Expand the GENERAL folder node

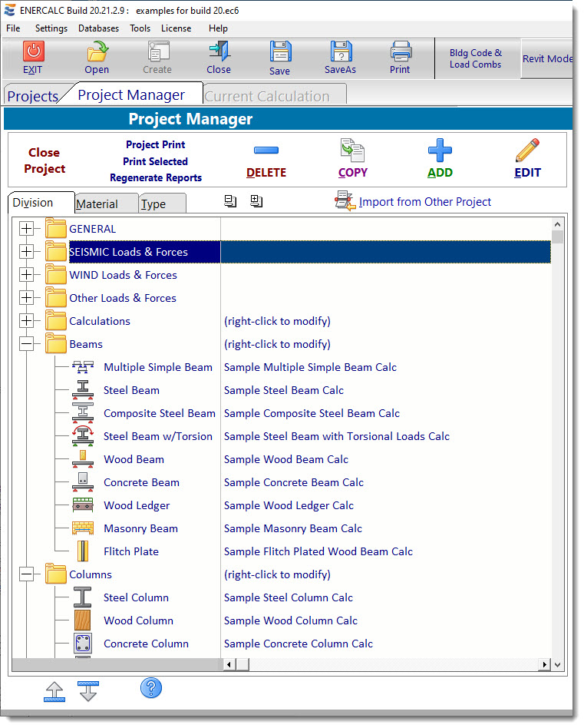27,229
